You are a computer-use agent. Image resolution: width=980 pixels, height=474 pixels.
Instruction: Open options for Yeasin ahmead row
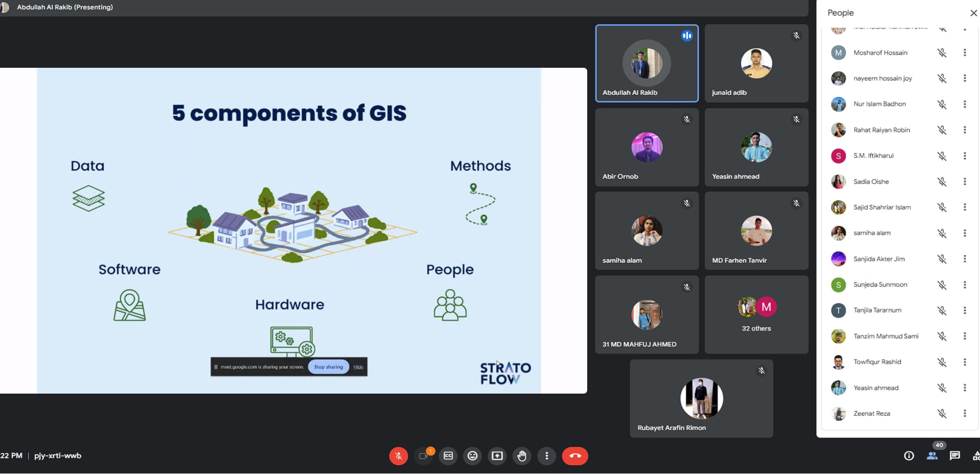(964, 388)
